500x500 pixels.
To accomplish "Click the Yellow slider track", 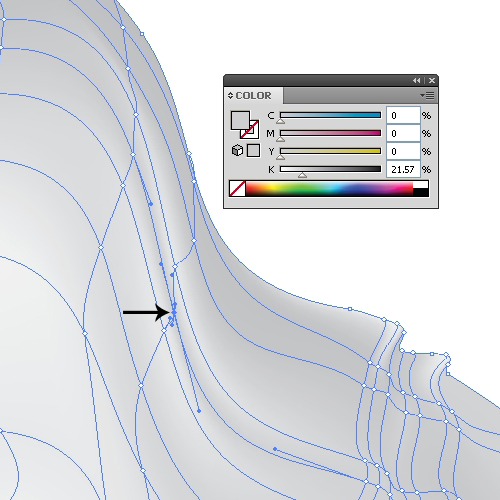I will (330, 151).
